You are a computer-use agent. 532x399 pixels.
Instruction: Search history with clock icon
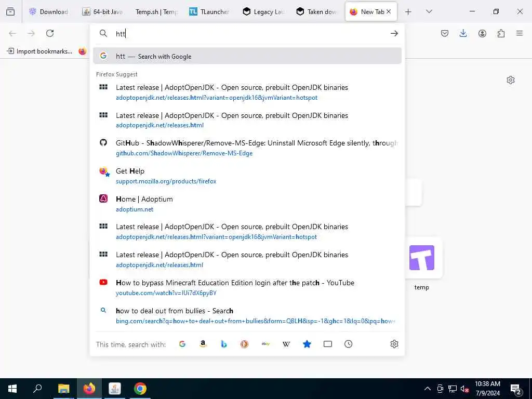tap(349, 344)
